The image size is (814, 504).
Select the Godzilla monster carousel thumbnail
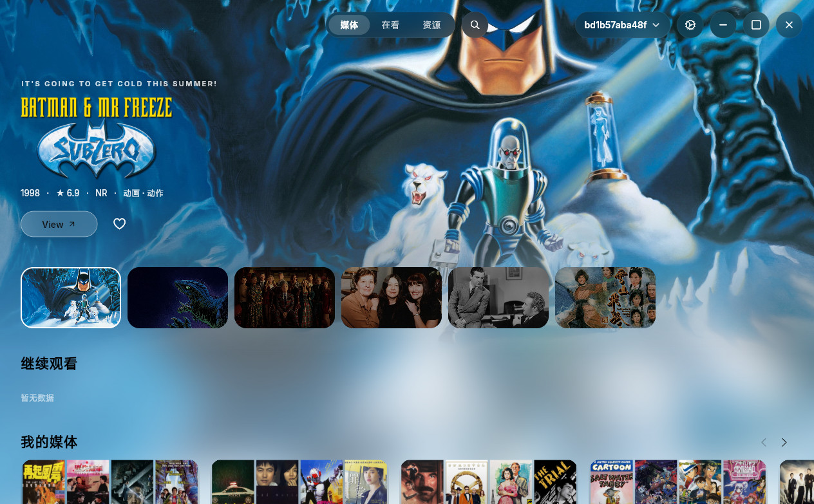pyautogui.click(x=178, y=297)
